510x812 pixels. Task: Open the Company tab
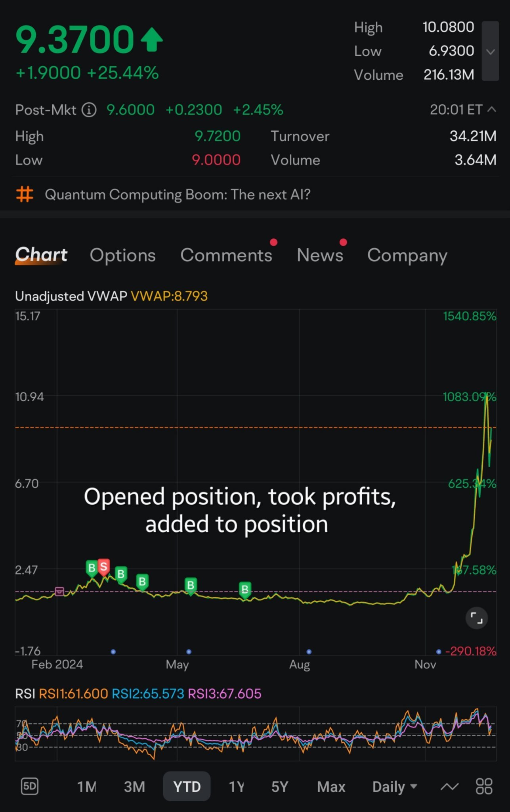tap(407, 256)
